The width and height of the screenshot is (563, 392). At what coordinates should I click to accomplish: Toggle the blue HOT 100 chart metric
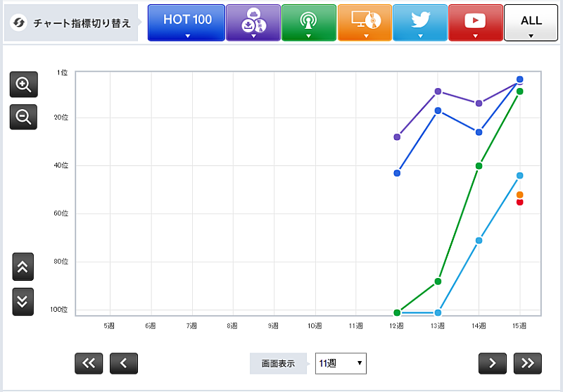click(186, 23)
